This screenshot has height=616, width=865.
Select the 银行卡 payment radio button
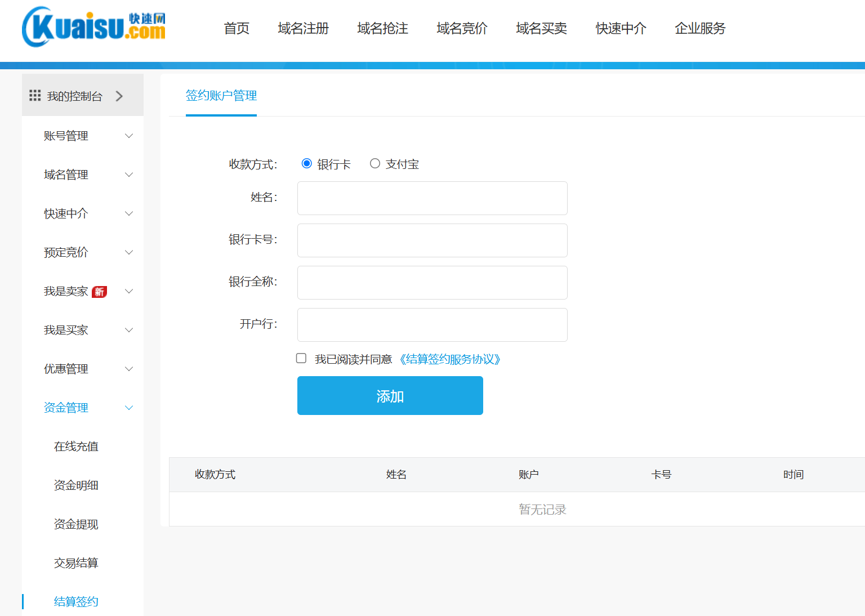(x=307, y=164)
